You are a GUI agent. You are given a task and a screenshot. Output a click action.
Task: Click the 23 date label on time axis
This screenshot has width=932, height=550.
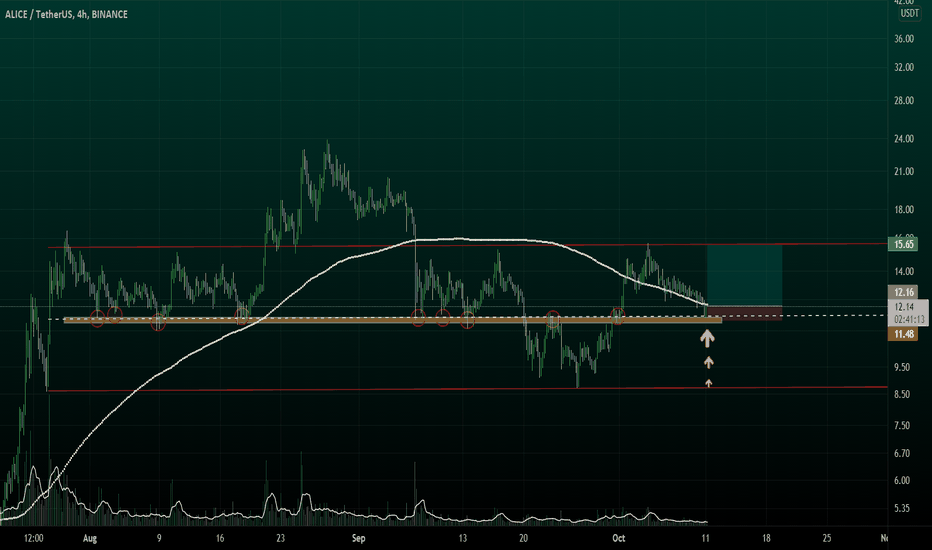click(x=281, y=538)
